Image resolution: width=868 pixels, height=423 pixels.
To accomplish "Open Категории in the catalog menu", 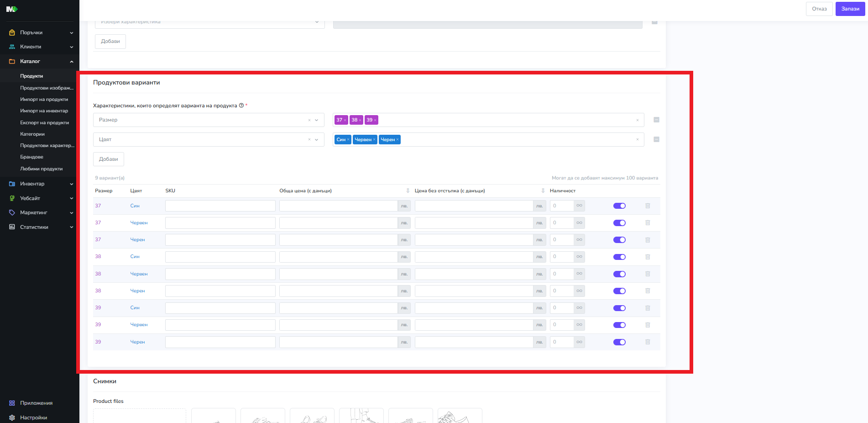I will tap(32, 134).
